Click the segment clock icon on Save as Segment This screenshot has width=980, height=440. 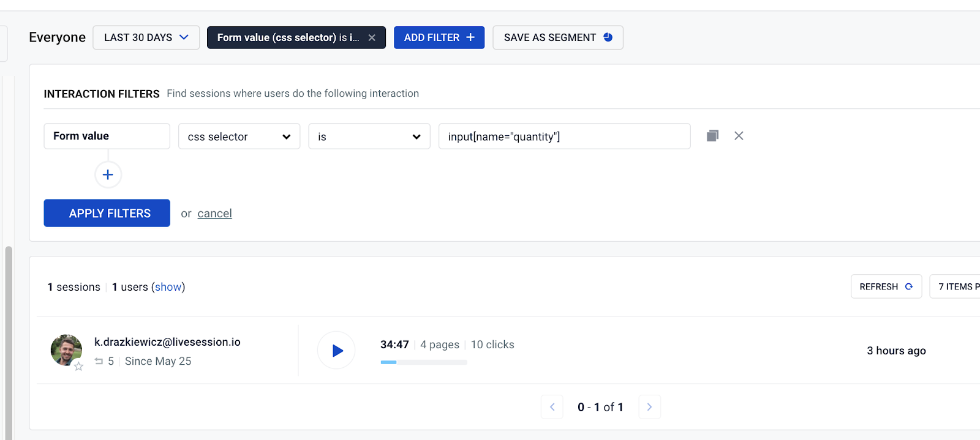pos(608,37)
